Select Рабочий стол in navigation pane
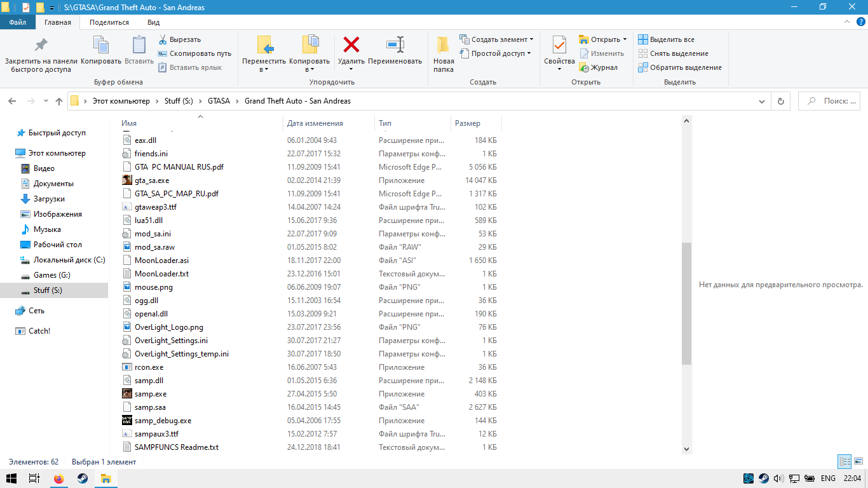 click(57, 245)
